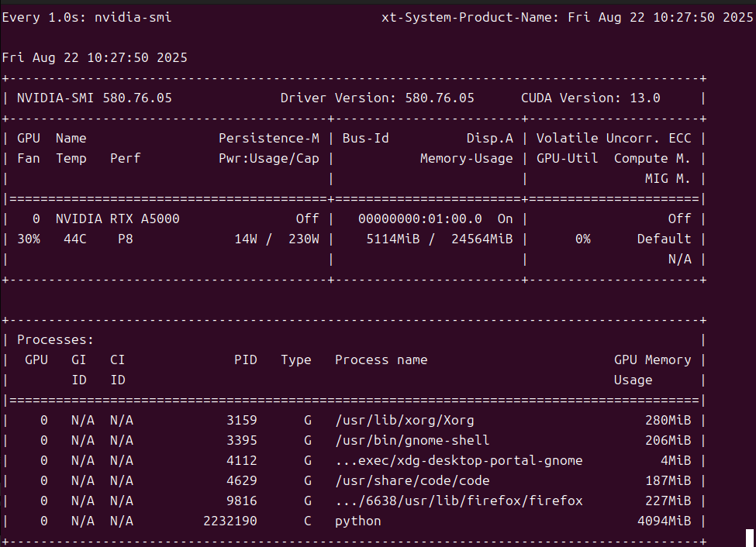The width and height of the screenshot is (756, 547).
Task: Click the 'Every 1.0s: nvidia-smi' watch header
Action: (87, 17)
